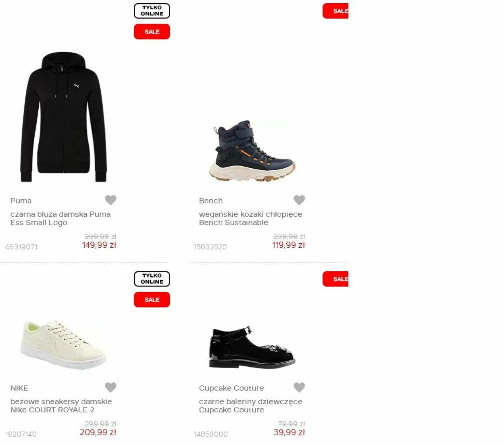The width and height of the screenshot is (504, 445).
Task: Click SALE badge above Bench boots
Action: 335,11
